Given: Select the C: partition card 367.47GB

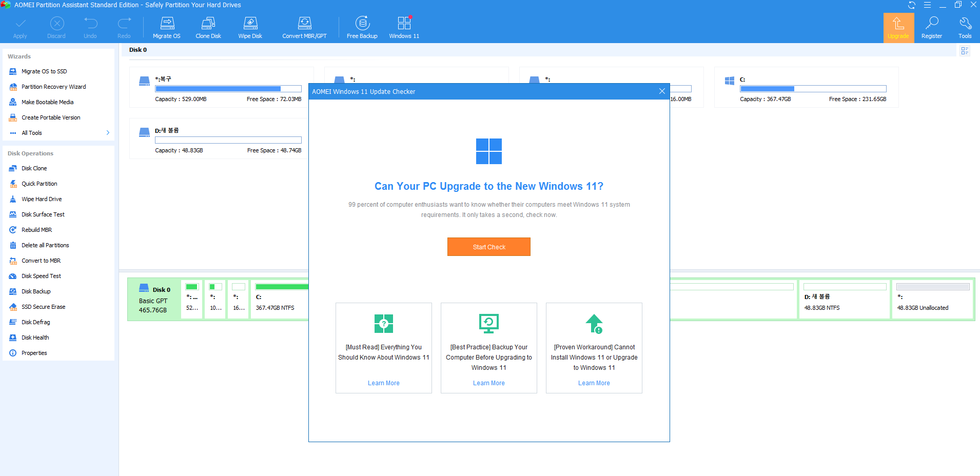Looking at the screenshot, I should pos(806,87).
